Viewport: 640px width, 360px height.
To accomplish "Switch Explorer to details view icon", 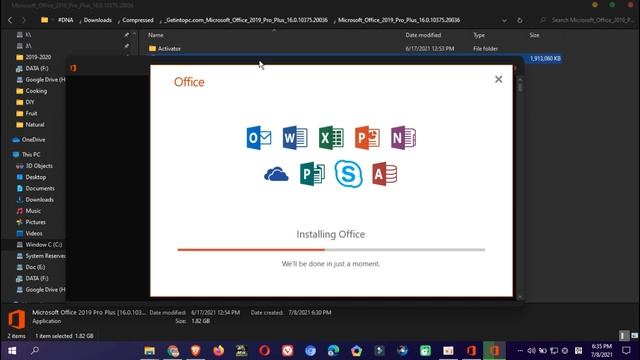I will point(623,336).
